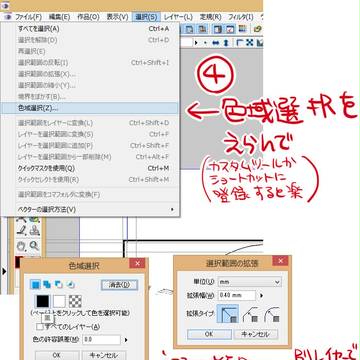The image size is (360, 360).
Task: Close the 色域選択 dialog
Action: click(x=137, y=263)
